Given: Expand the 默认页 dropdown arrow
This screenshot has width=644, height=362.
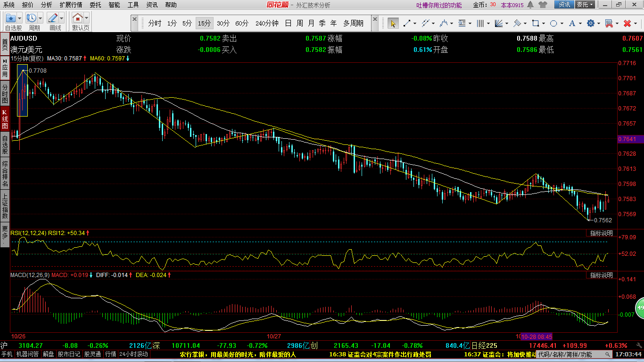Looking at the screenshot, I should coord(86,18).
